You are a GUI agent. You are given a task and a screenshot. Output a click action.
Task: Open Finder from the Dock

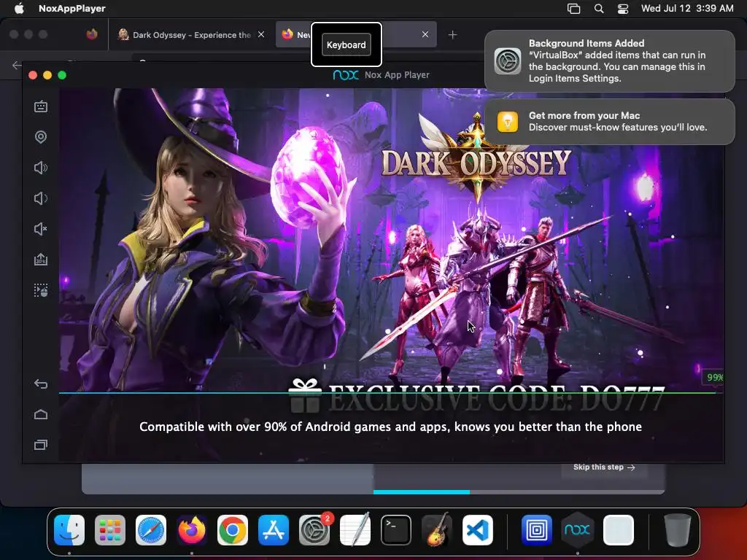point(69,530)
